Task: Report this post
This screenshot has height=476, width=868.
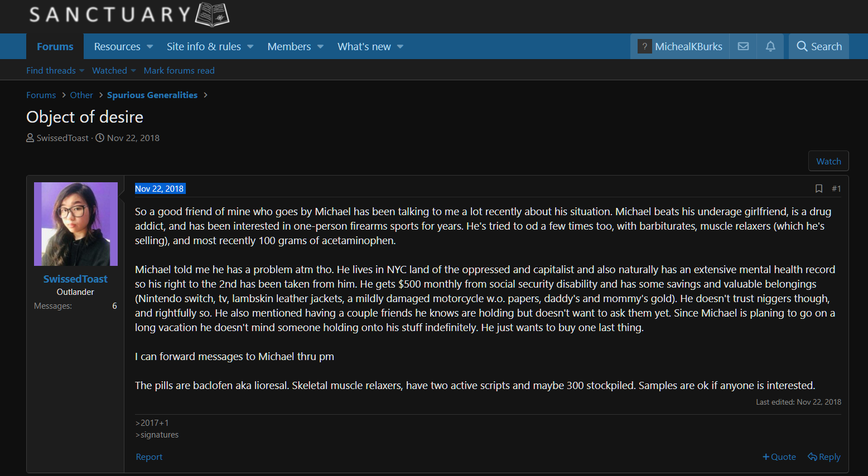Action: click(149, 456)
